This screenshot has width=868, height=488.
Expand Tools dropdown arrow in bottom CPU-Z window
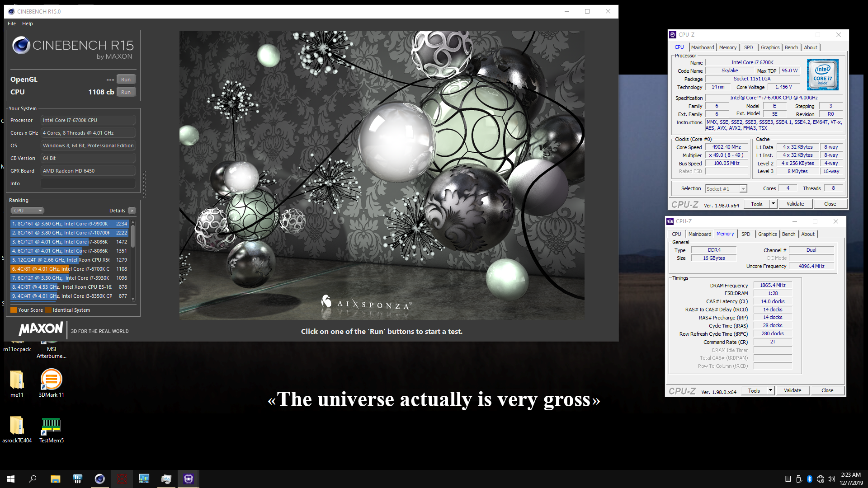tap(770, 391)
